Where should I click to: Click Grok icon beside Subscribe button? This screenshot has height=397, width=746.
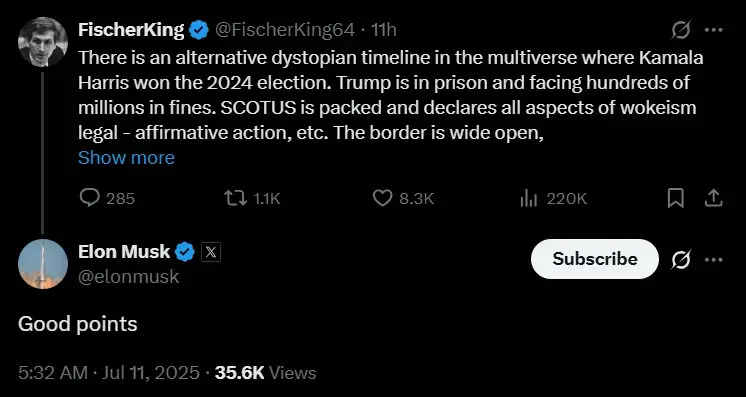(681, 260)
